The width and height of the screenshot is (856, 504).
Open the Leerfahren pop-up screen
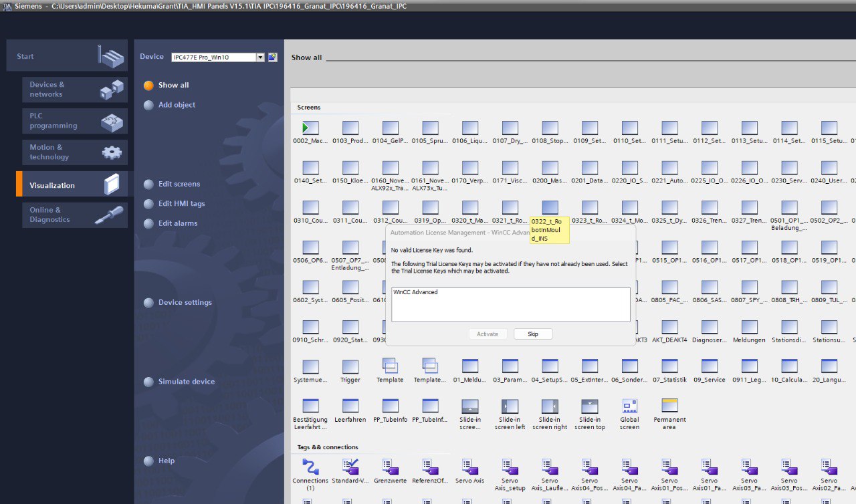pyautogui.click(x=350, y=406)
